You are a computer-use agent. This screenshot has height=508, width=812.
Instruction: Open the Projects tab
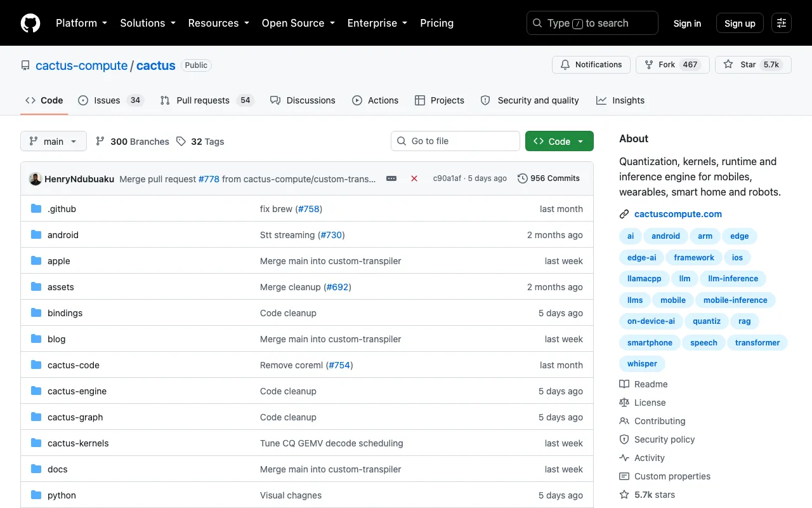(440, 100)
